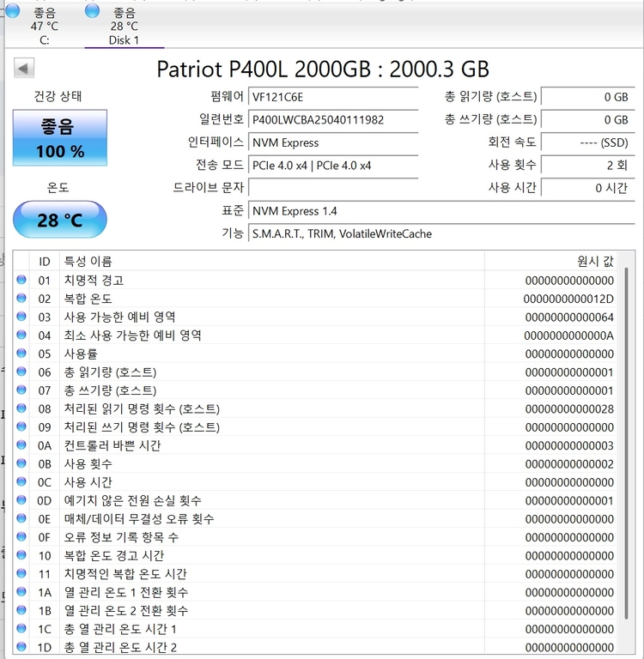This screenshot has width=644, height=659.
Task: Click rotation rate value ---- (SSD)
Action: [x=587, y=142]
